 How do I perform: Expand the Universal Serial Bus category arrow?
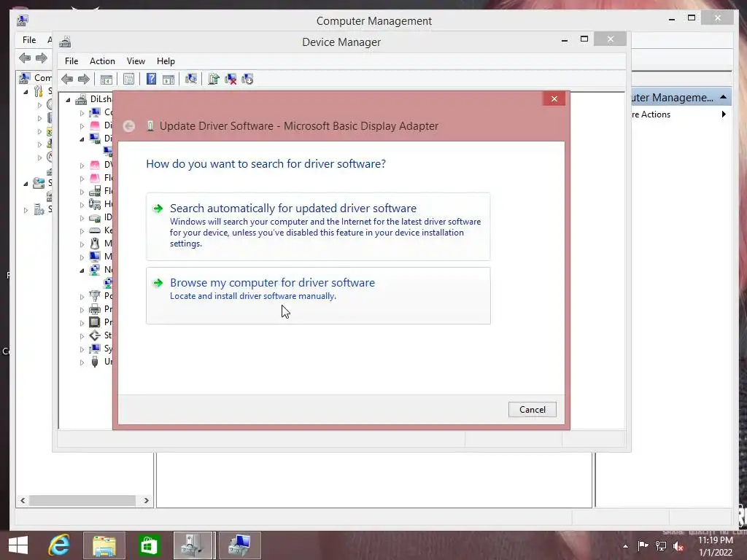[x=82, y=362]
